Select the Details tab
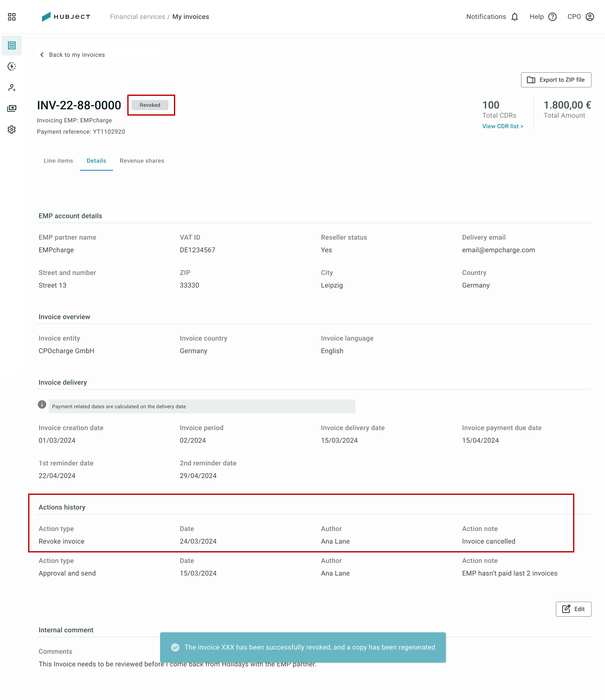The width and height of the screenshot is (605, 700). pos(96,161)
